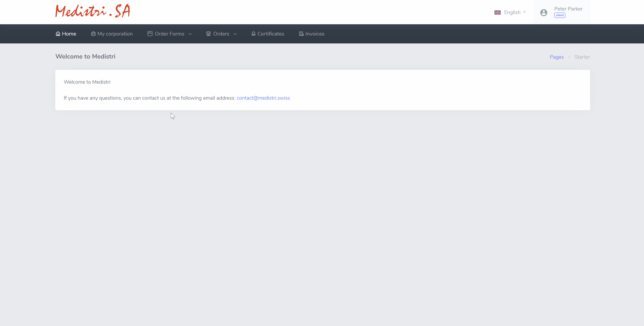Click the Medistri.SA logo
644x326 pixels.
coord(93,11)
